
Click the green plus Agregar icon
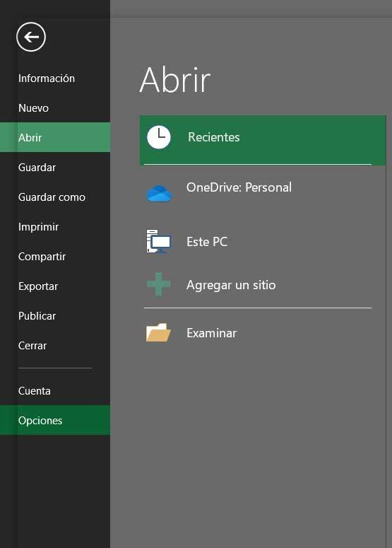158,284
